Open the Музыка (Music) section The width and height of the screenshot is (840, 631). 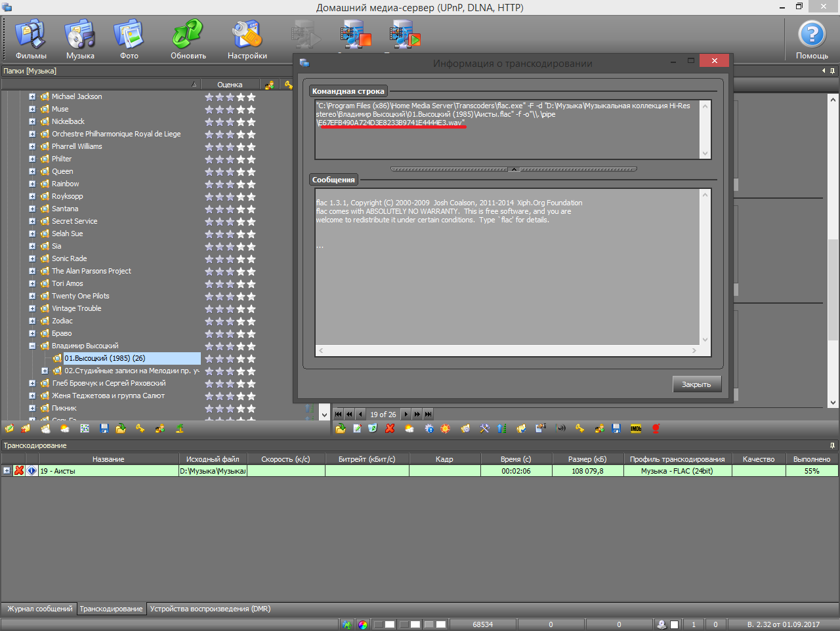click(80, 39)
